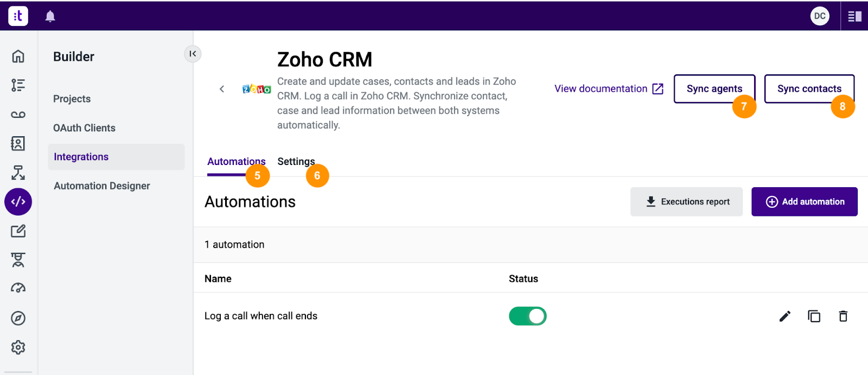868x375 pixels.
Task: Open the View documentation link
Action: (x=609, y=89)
